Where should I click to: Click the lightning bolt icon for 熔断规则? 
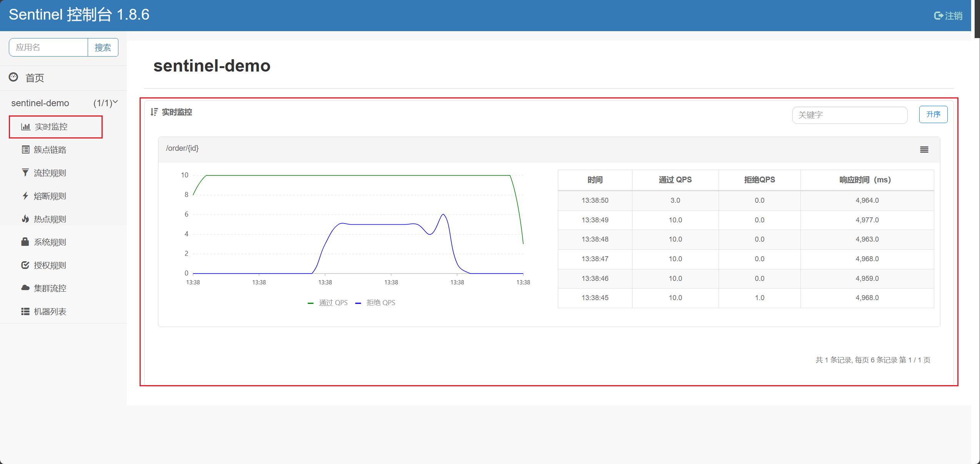point(25,196)
